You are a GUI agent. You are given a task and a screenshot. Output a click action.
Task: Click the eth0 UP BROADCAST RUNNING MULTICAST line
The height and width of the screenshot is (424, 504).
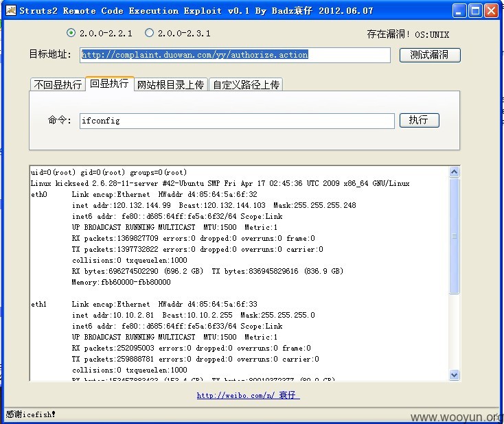click(x=174, y=227)
